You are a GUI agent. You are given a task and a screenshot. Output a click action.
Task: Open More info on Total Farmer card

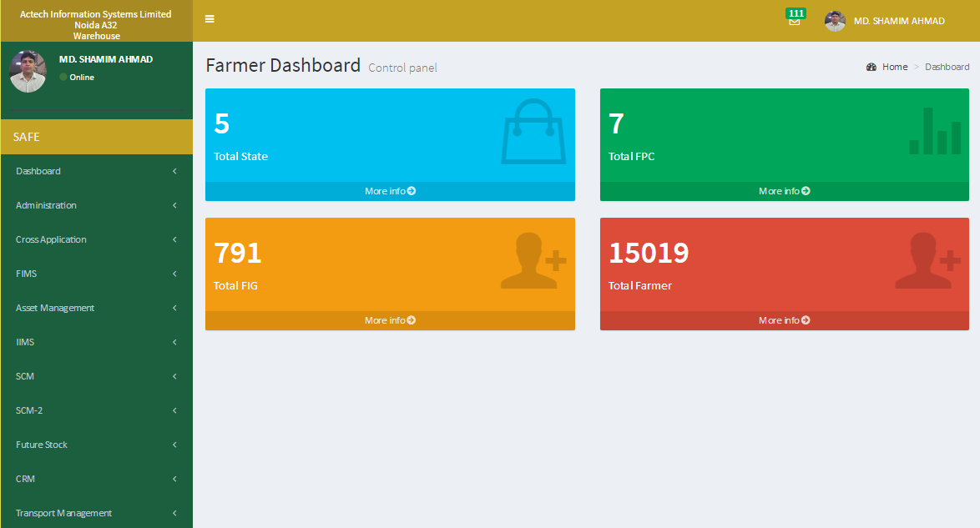(785, 320)
